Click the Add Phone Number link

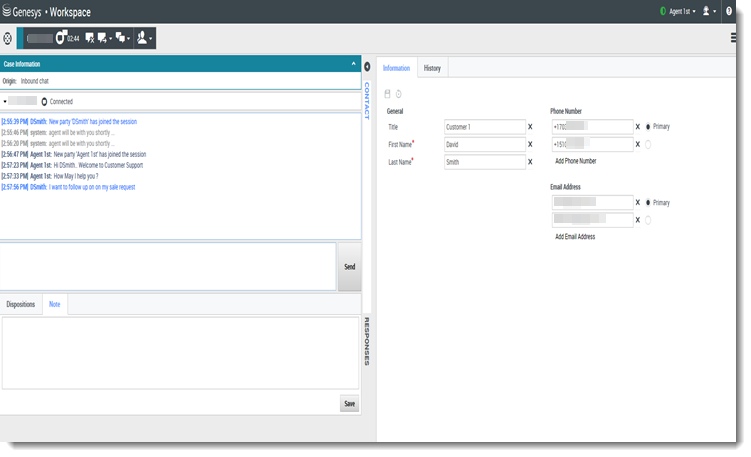575,160
